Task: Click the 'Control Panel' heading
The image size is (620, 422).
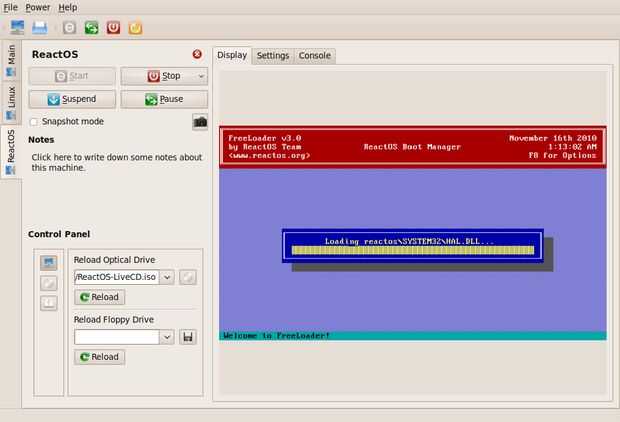Action: tap(59, 234)
